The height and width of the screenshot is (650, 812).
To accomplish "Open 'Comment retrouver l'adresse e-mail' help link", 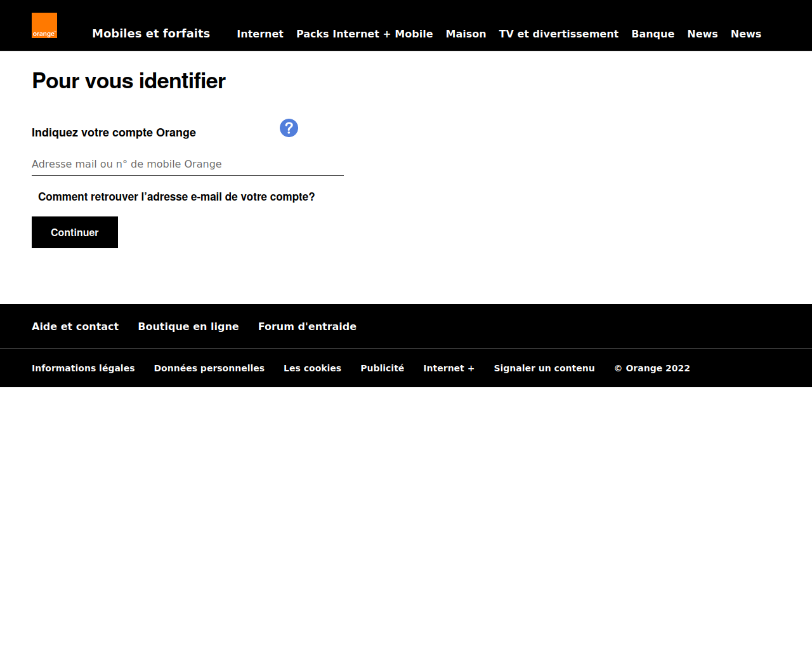I will click(x=176, y=197).
